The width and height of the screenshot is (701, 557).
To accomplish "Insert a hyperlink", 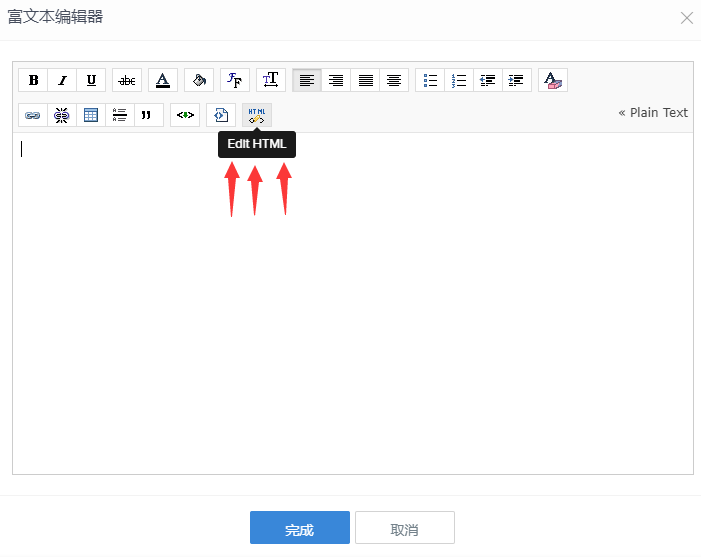I will [x=33, y=115].
